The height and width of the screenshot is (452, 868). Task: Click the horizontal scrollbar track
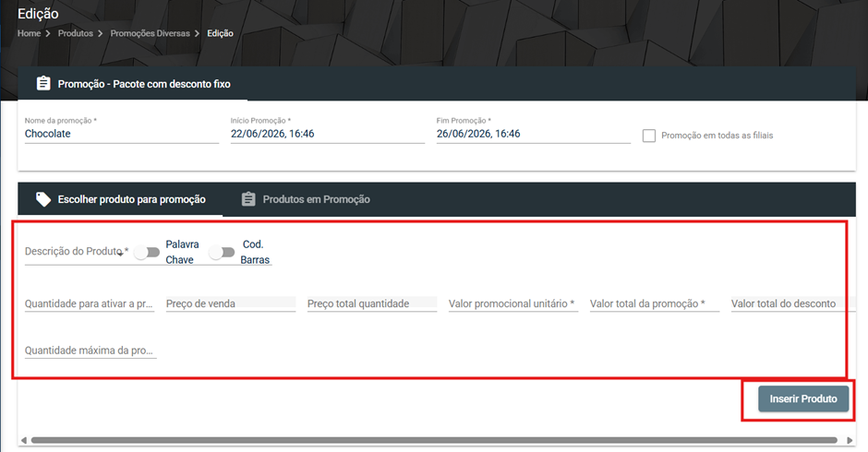pos(434,440)
